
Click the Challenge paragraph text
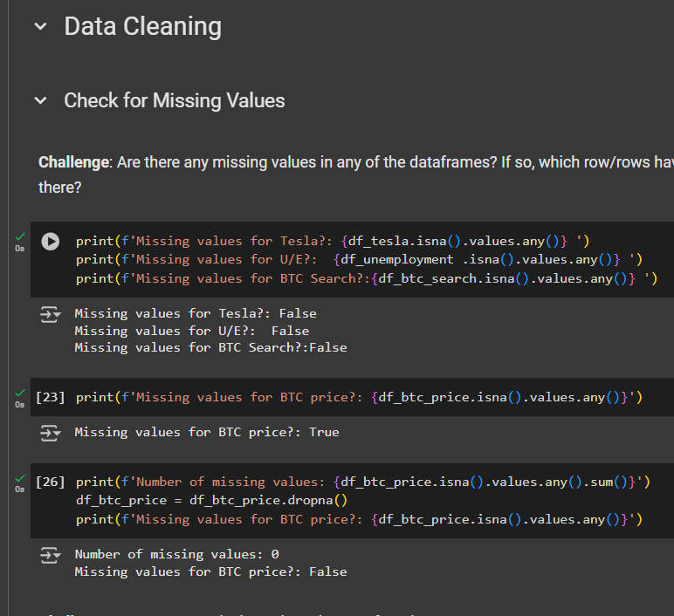coord(356,175)
